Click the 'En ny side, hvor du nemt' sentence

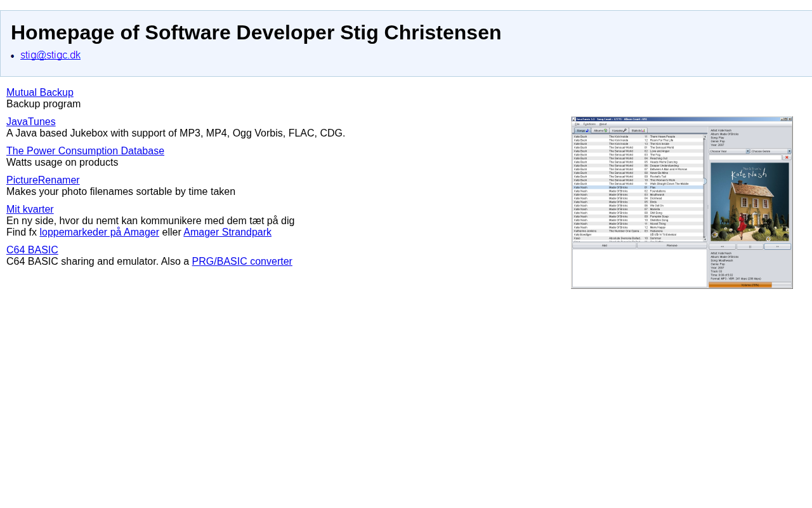coord(150,221)
